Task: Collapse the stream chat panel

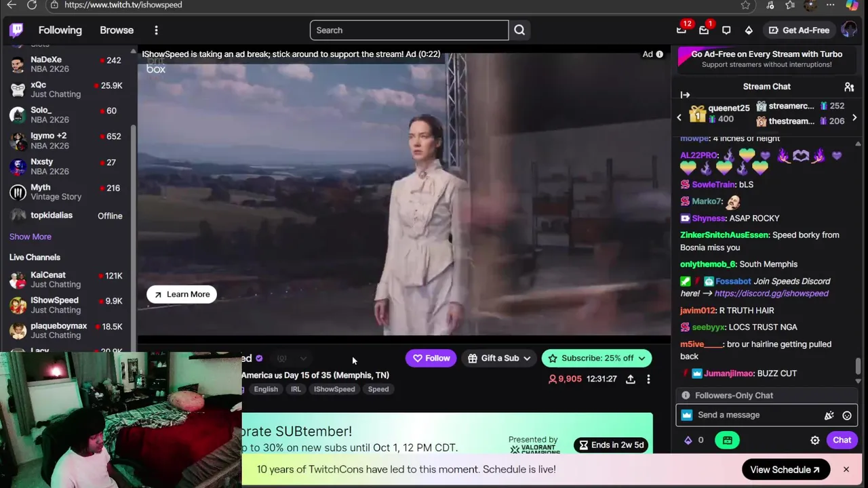Action: tap(685, 95)
